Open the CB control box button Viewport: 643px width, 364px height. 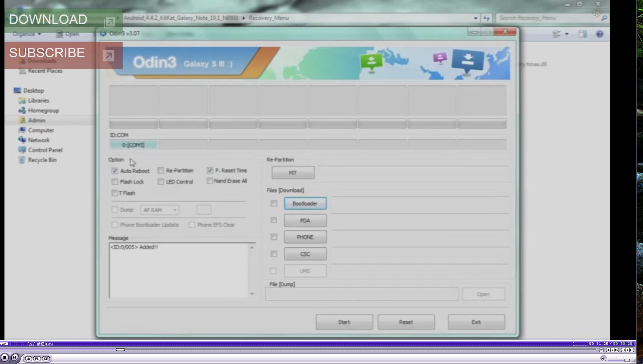[x=46, y=359]
